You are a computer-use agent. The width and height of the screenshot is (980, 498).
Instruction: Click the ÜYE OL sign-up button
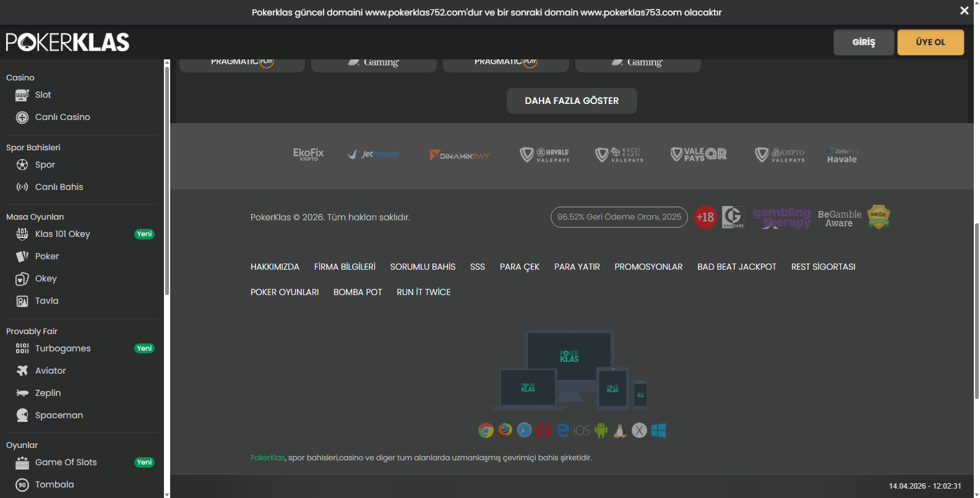pos(931,42)
